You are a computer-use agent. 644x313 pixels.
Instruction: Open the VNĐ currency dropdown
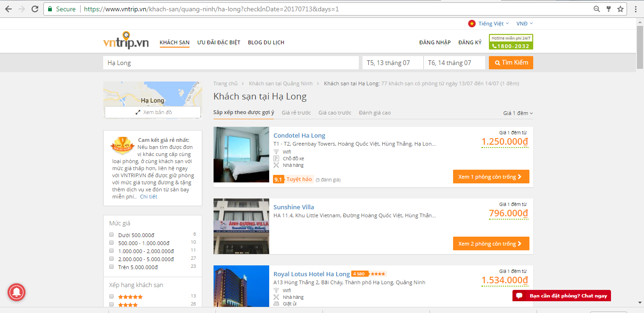525,24
